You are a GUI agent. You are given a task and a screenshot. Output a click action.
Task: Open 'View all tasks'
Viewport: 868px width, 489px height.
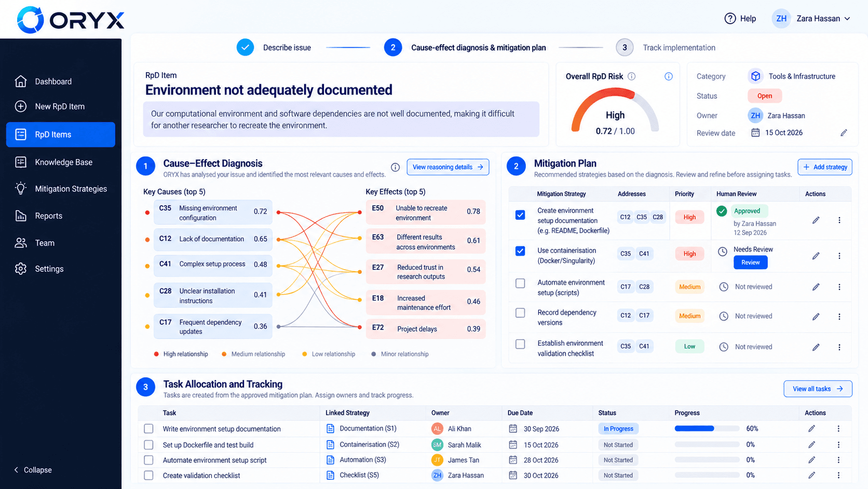click(x=818, y=389)
